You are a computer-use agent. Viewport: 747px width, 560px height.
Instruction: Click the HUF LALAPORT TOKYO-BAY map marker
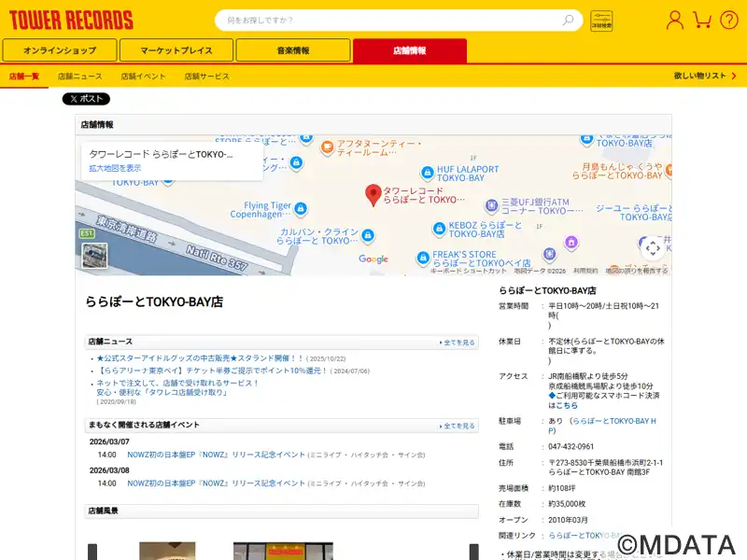pyautogui.click(x=428, y=173)
